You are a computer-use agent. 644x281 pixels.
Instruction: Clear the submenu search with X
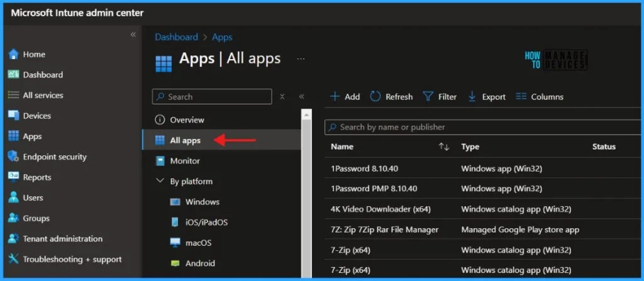click(282, 97)
